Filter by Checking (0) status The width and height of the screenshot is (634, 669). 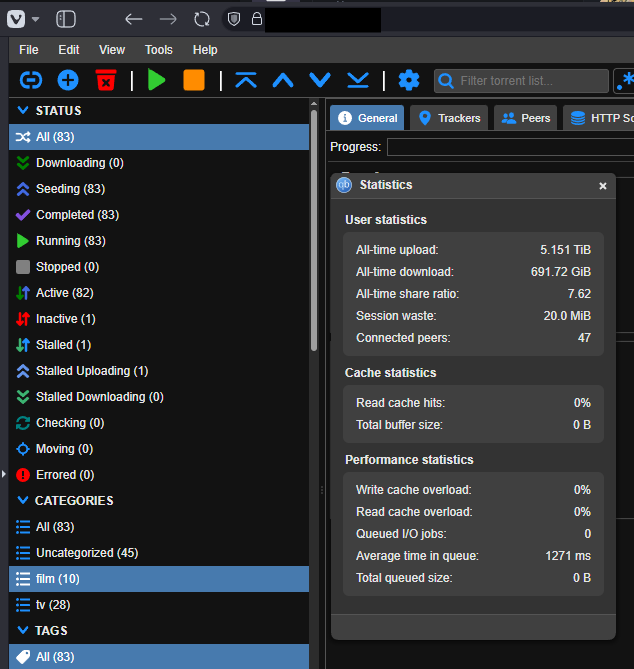pos(159,423)
